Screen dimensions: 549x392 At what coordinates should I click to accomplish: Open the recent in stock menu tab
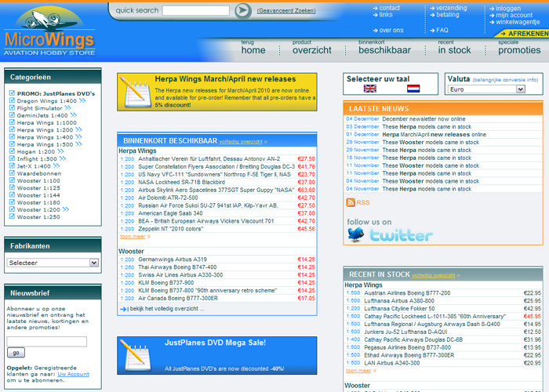tap(454, 47)
